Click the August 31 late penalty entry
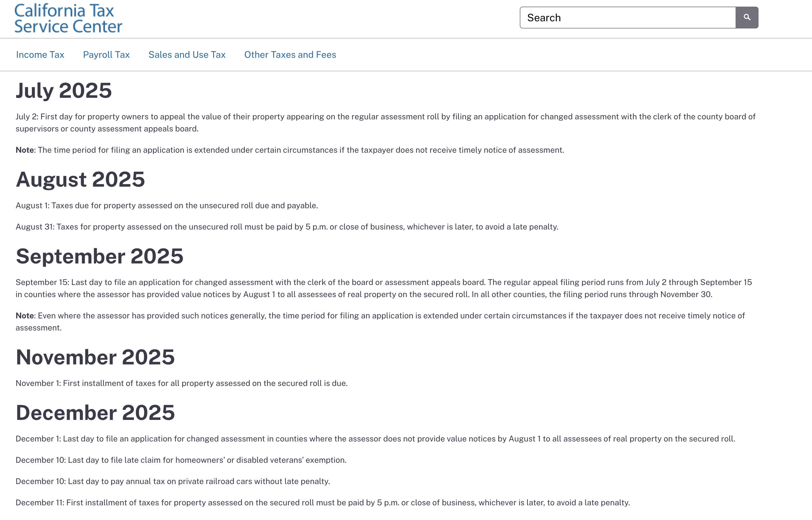The width and height of the screenshot is (812, 520). pyautogui.click(x=287, y=227)
